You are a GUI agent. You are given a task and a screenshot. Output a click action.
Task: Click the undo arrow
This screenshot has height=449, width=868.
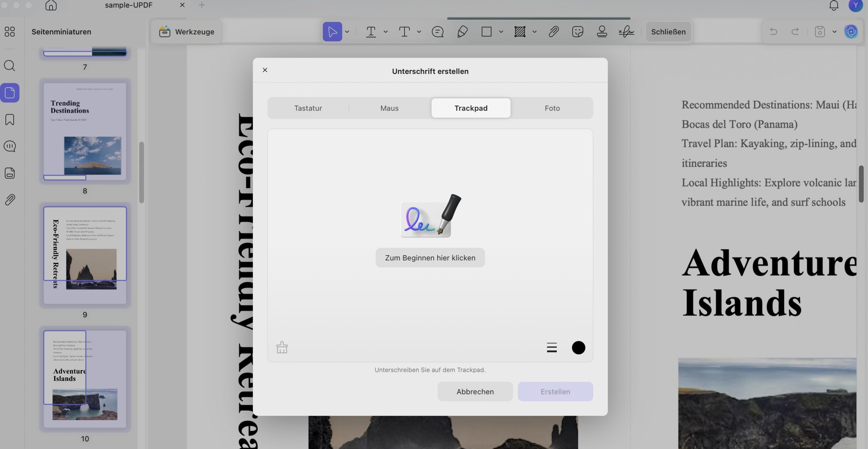773,32
